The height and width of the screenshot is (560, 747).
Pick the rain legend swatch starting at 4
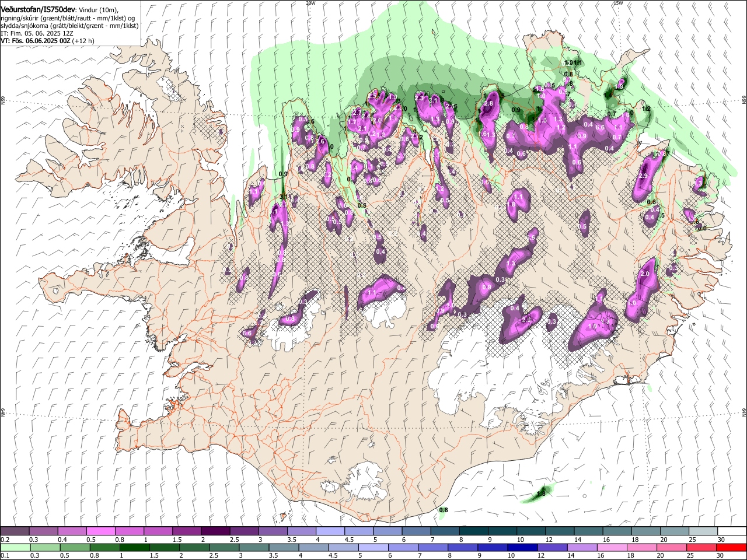(314, 547)
